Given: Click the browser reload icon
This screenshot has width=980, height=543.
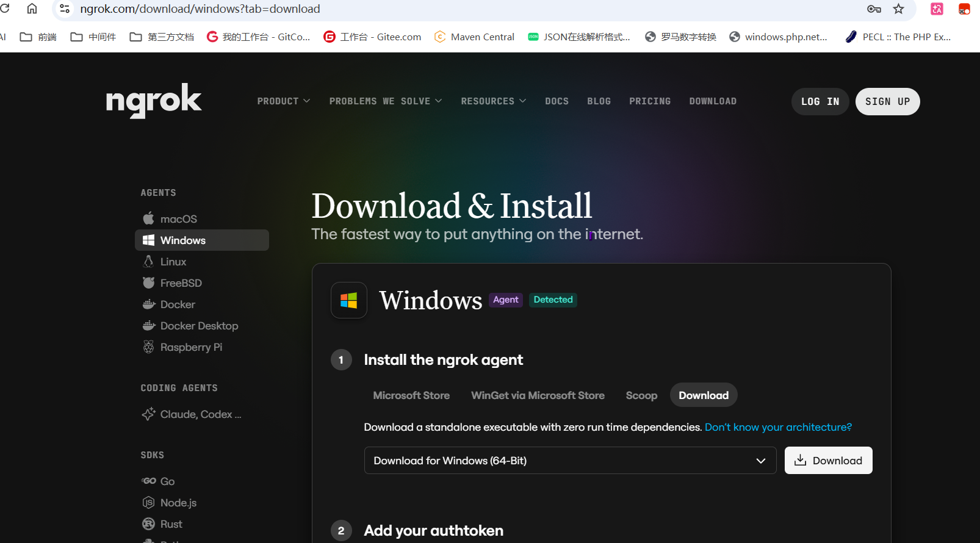Looking at the screenshot, I should pos(5,9).
